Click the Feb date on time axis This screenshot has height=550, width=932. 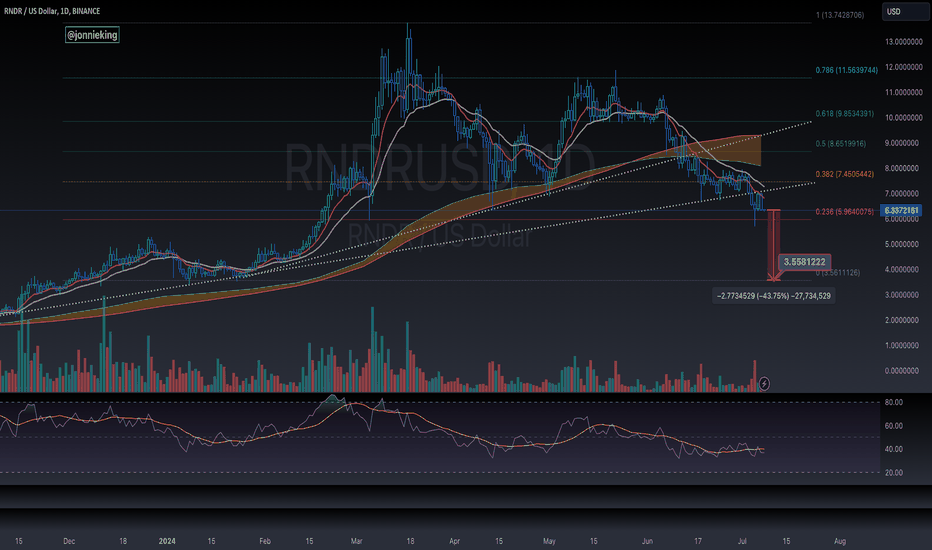[x=265, y=541]
